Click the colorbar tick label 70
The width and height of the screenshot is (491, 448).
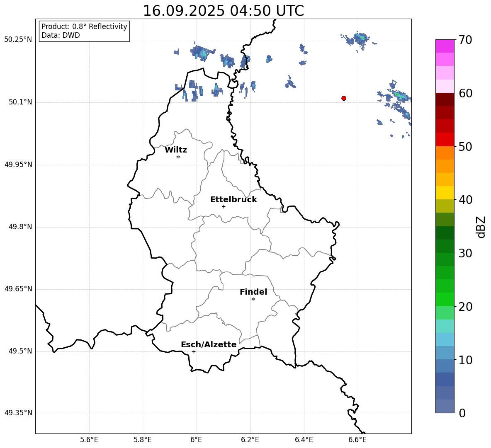(x=465, y=40)
